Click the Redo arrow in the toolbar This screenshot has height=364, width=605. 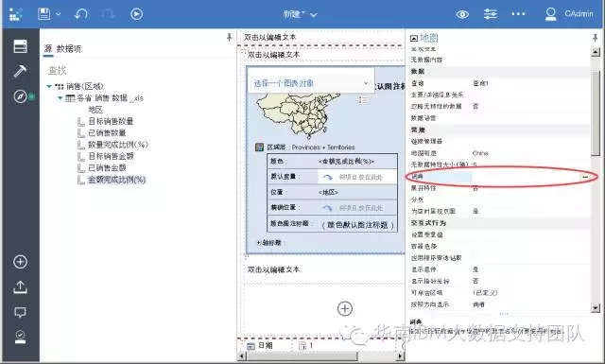108,14
